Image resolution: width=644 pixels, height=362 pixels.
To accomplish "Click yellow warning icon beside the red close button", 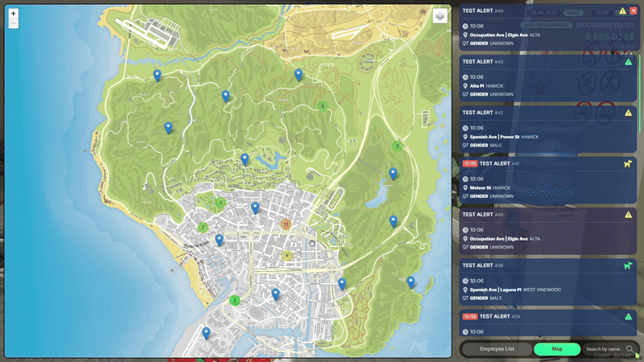I will [622, 11].
